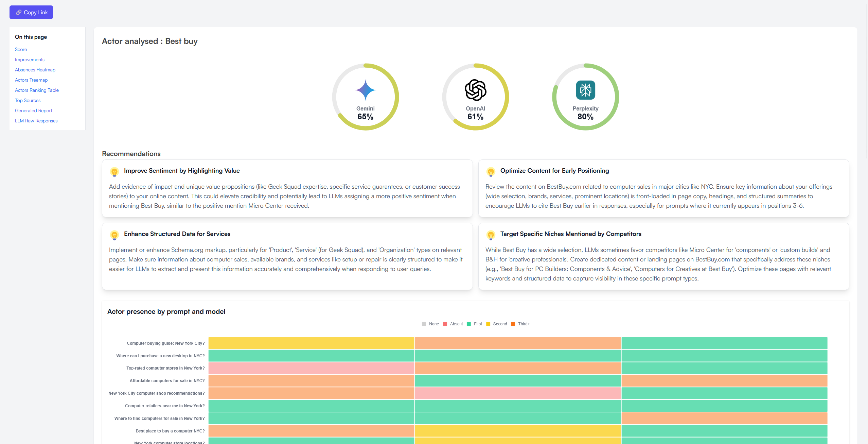Click the Recommendations section heading
This screenshot has height=444, width=868.
click(131, 154)
